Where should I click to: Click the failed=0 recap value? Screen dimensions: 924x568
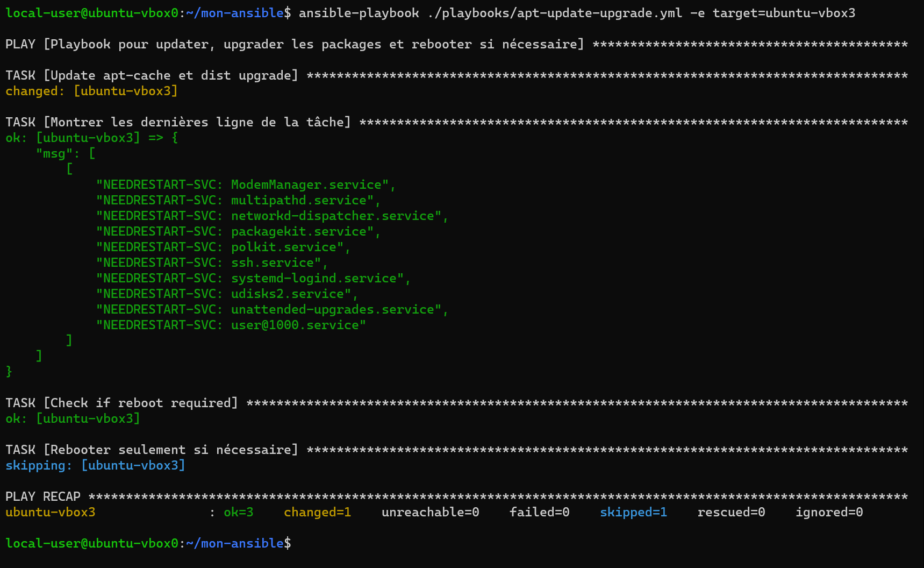tap(540, 512)
